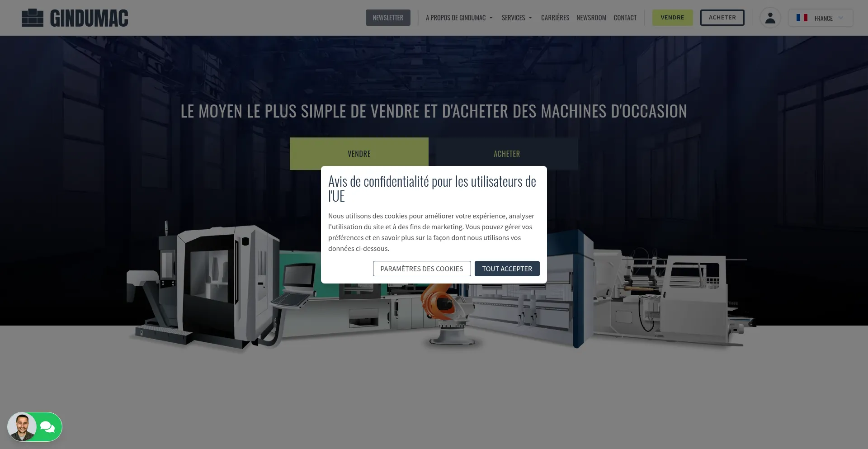Click the chat agent avatar photo
The height and width of the screenshot is (449, 868).
22,427
